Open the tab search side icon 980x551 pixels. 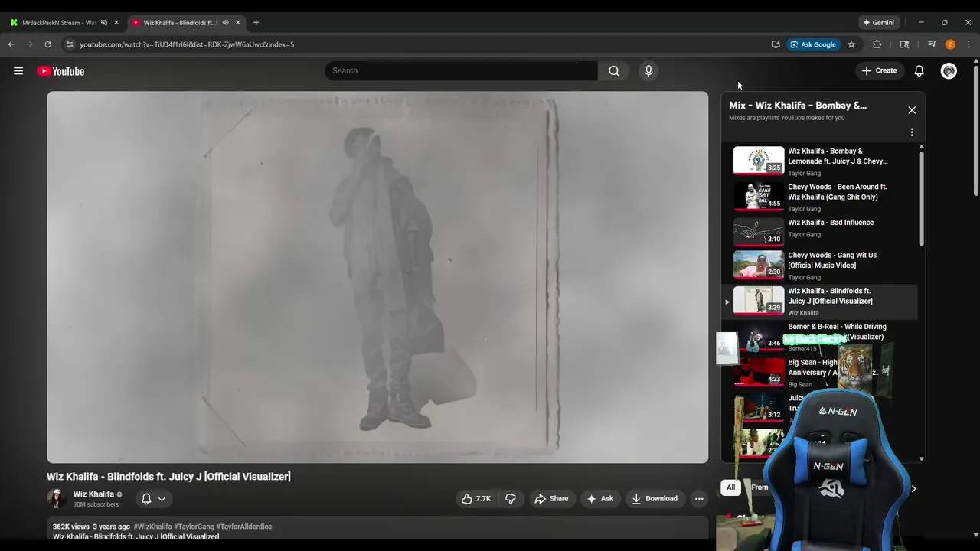tap(904, 44)
